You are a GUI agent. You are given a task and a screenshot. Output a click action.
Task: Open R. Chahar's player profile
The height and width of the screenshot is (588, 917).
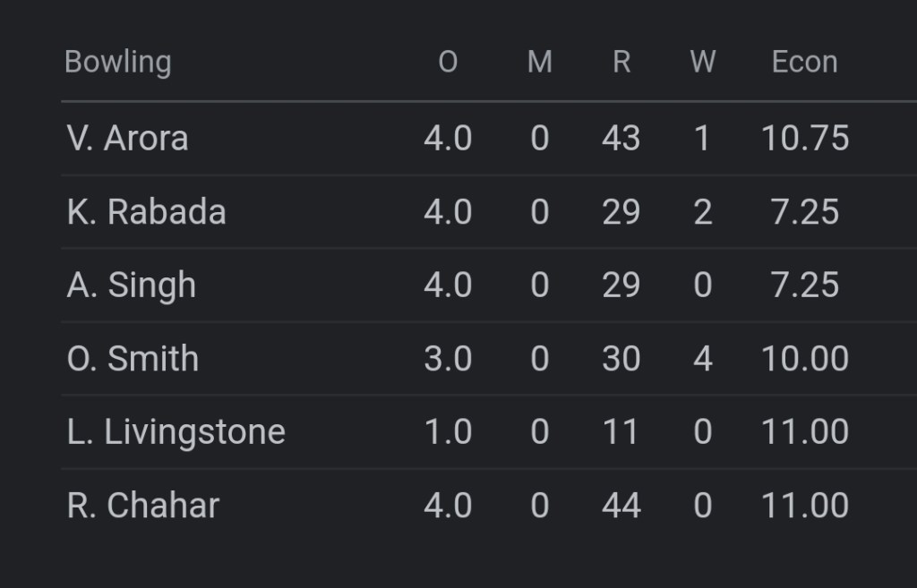pos(142,506)
